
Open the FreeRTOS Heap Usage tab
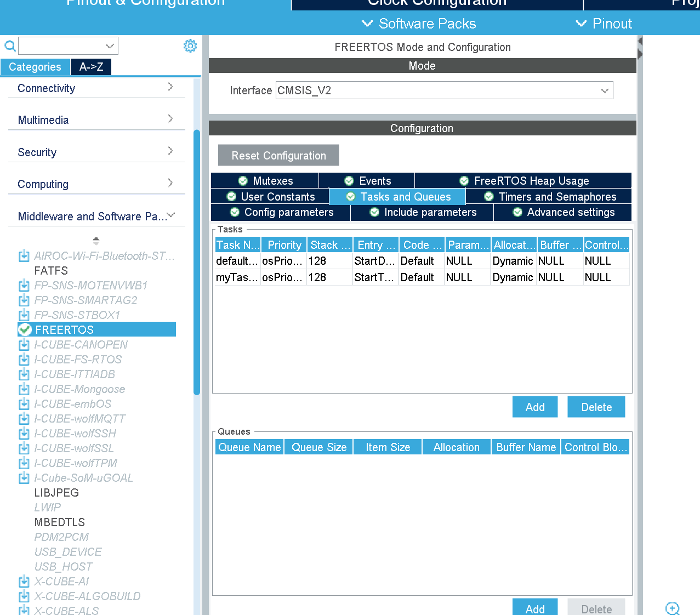click(523, 181)
